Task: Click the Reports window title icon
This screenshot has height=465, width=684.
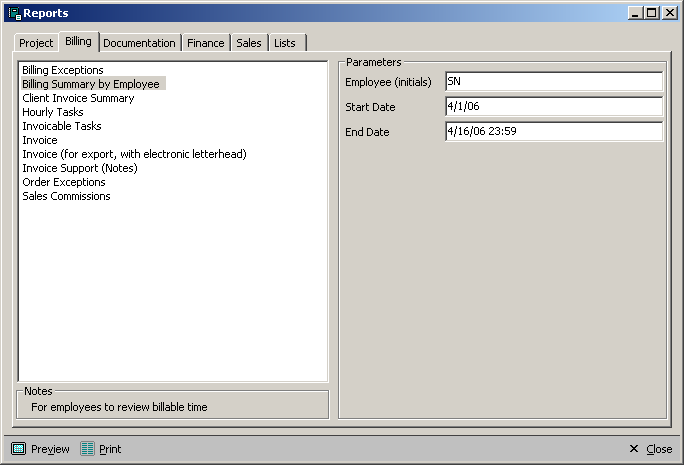Action: [13, 13]
